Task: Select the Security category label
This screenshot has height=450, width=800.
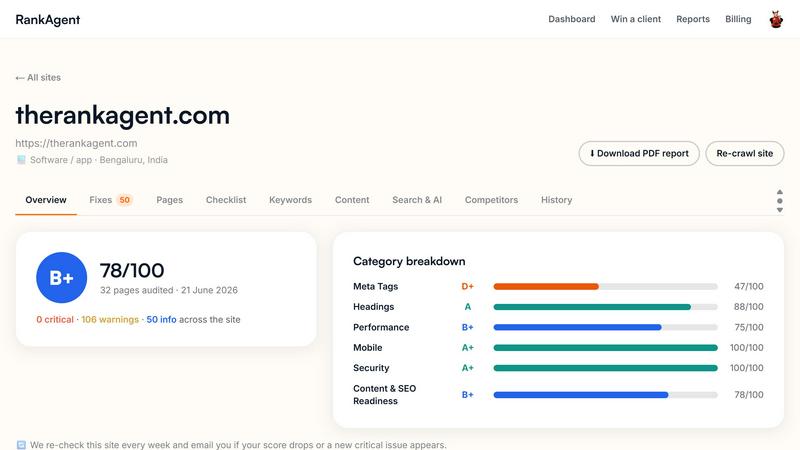Action: point(371,368)
